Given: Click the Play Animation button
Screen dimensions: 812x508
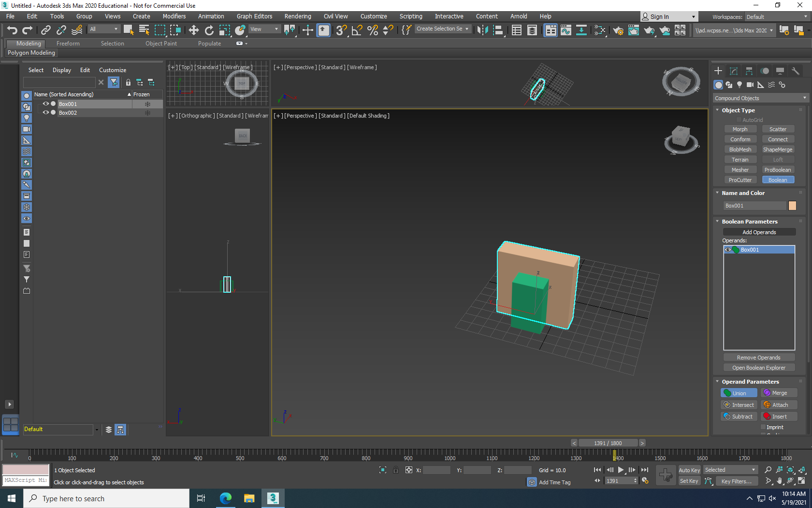Looking at the screenshot, I should click(621, 470).
